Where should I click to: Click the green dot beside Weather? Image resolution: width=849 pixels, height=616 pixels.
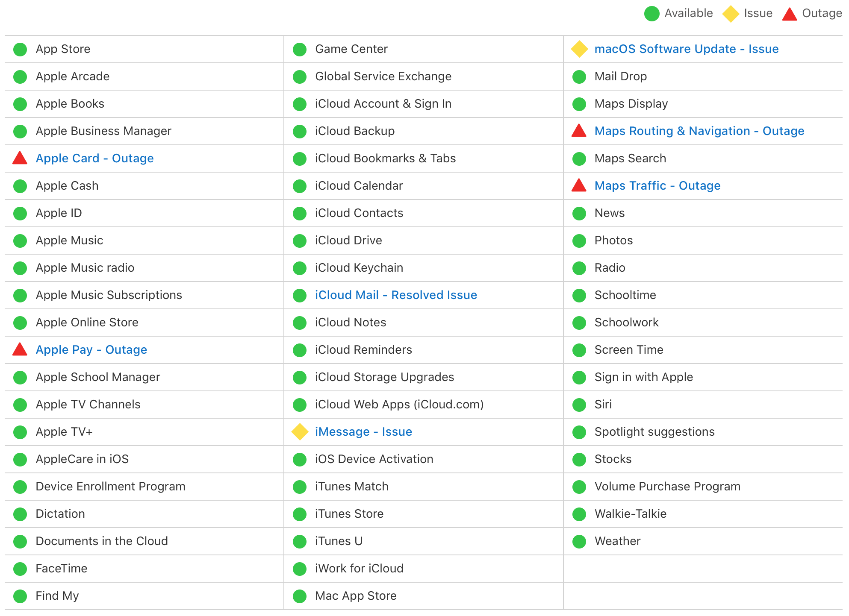click(579, 542)
